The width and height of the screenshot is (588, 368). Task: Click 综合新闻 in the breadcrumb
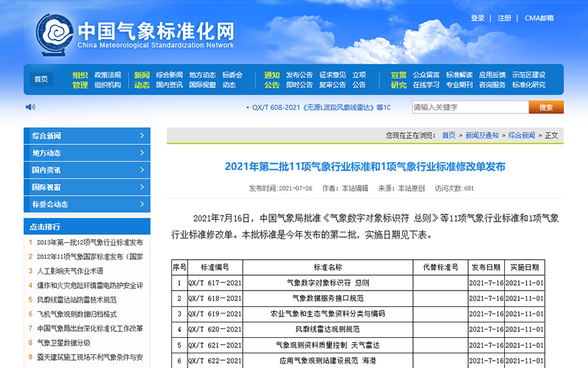click(x=522, y=135)
